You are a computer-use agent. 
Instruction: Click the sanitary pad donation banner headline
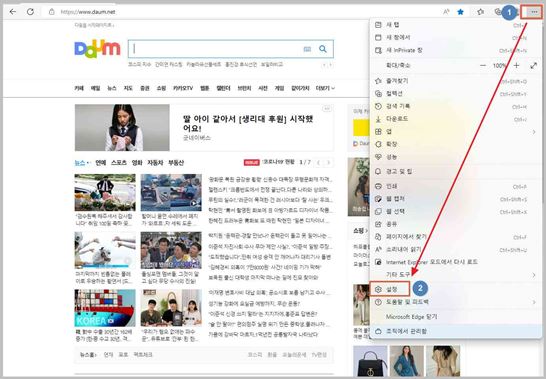[248, 124]
